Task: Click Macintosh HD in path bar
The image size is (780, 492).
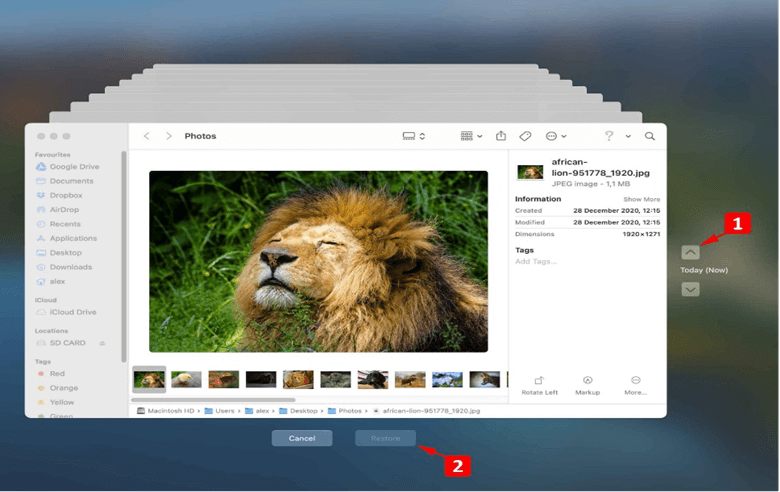Action: (166, 411)
